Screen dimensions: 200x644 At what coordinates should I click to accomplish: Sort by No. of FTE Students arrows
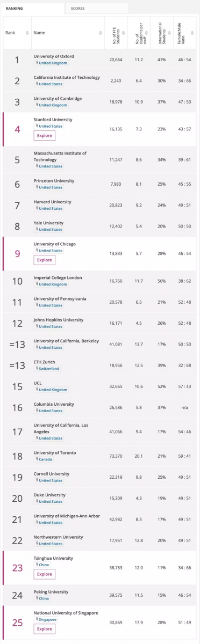[124, 33]
